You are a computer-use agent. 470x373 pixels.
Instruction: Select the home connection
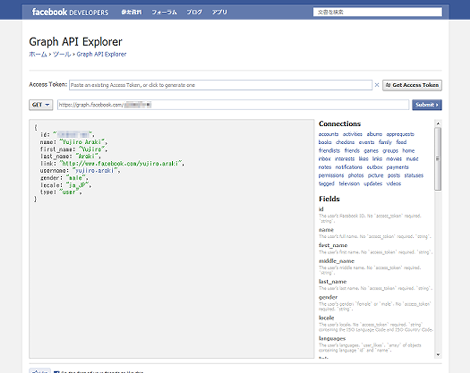pos(408,151)
